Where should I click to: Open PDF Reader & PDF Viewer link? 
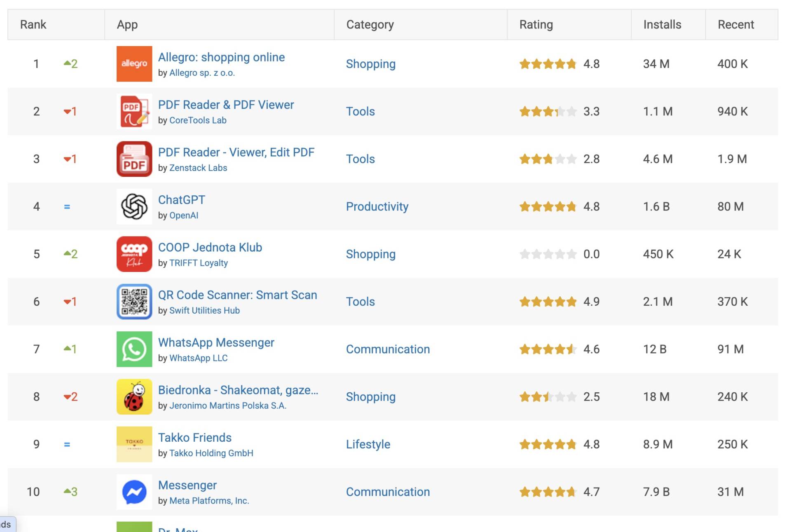(226, 105)
